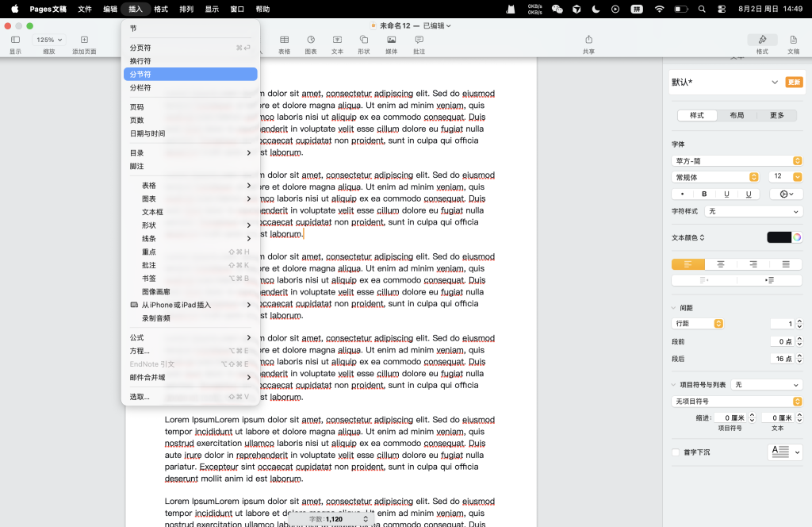Select 分节符 in the insert menu
This screenshot has width=812, height=527.
tap(190, 74)
